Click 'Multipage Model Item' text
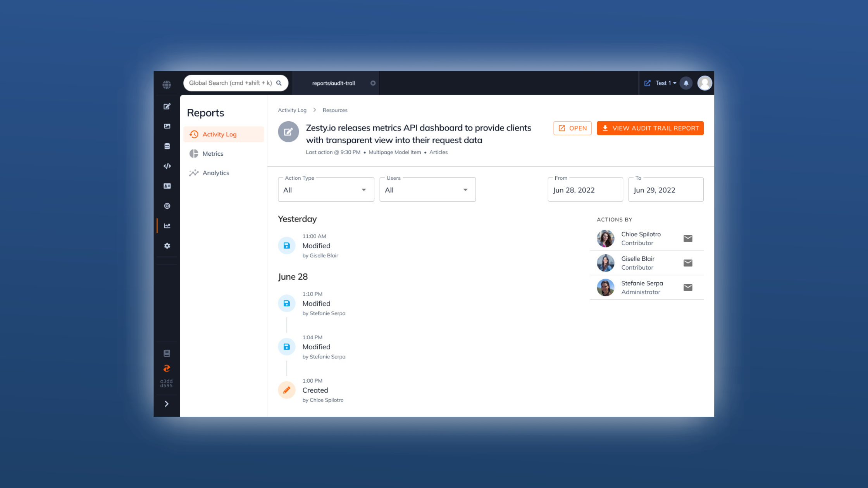The width and height of the screenshot is (868, 488). [x=394, y=152]
